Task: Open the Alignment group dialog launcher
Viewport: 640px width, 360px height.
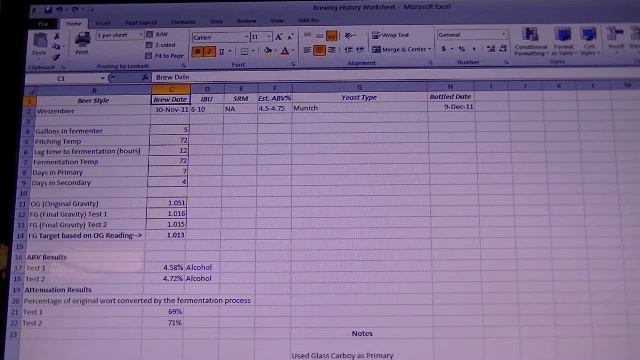Action: [x=431, y=63]
